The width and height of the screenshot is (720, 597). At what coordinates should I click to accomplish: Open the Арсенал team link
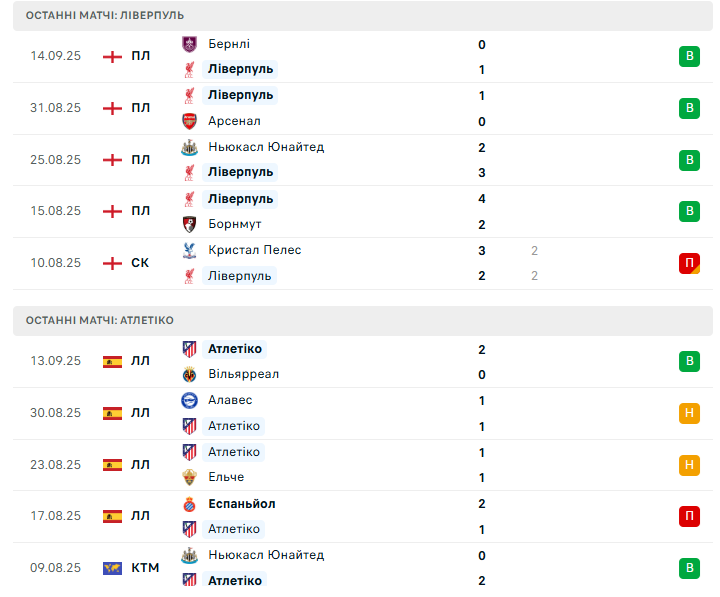click(x=234, y=121)
